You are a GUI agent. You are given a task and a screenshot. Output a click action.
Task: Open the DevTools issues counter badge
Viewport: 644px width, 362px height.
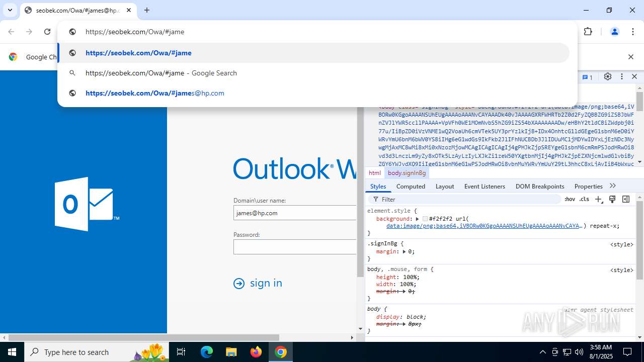tap(588, 77)
